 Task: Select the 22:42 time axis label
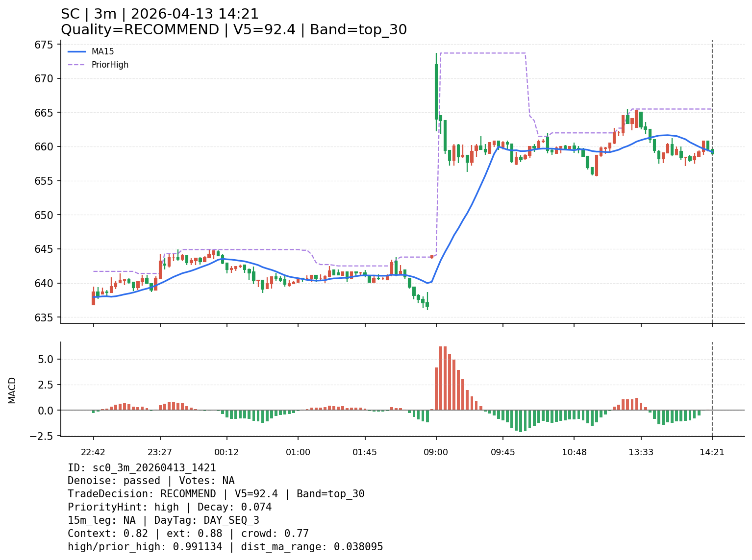pos(93,452)
